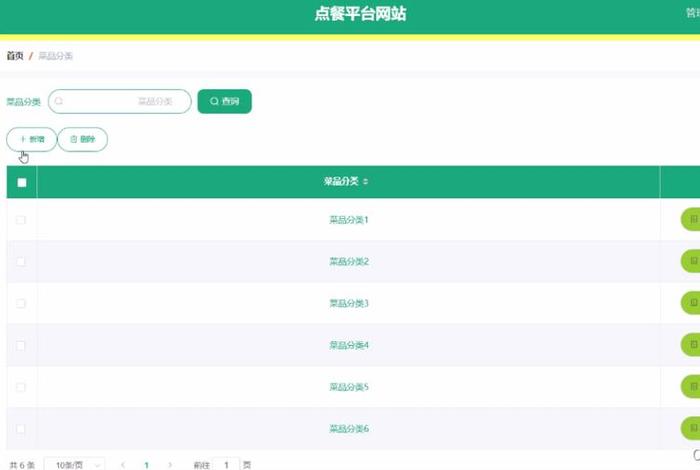Click the 菜品分类2 table cell

coord(349,262)
